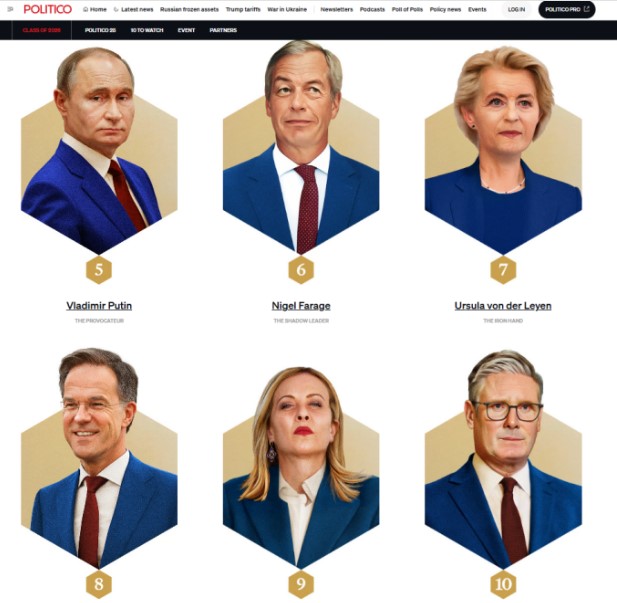Open the Vladimir Putin profile link
Image resolution: width=617 pixels, height=603 pixels.
point(99,306)
